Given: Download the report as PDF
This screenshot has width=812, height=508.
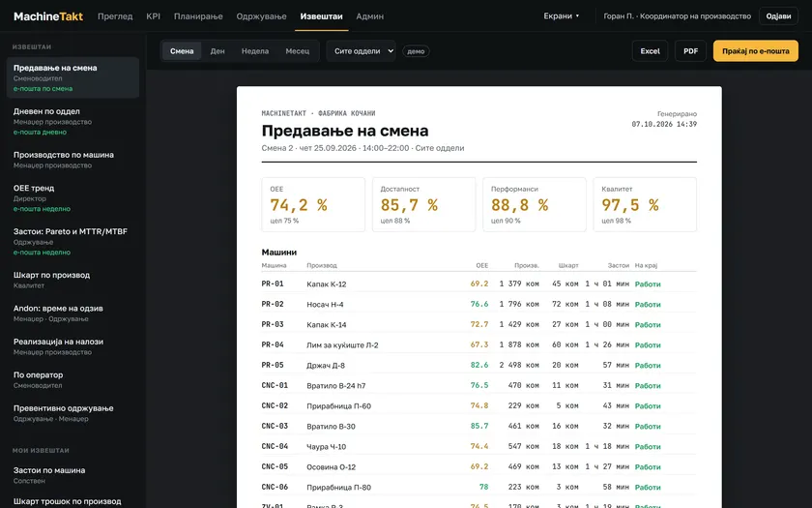Looking at the screenshot, I should point(690,50).
